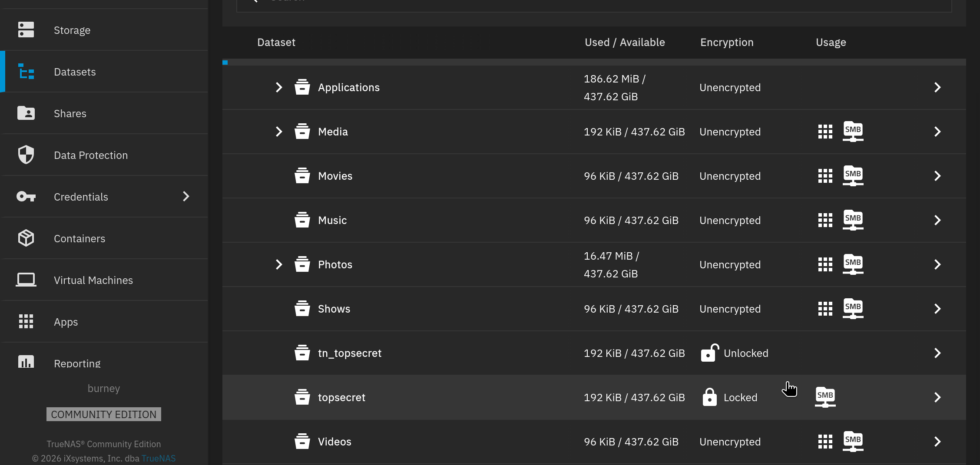Image resolution: width=980 pixels, height=465 pixels.
Task: Click the Videos row apps usage icon
Action: point(825,442)
